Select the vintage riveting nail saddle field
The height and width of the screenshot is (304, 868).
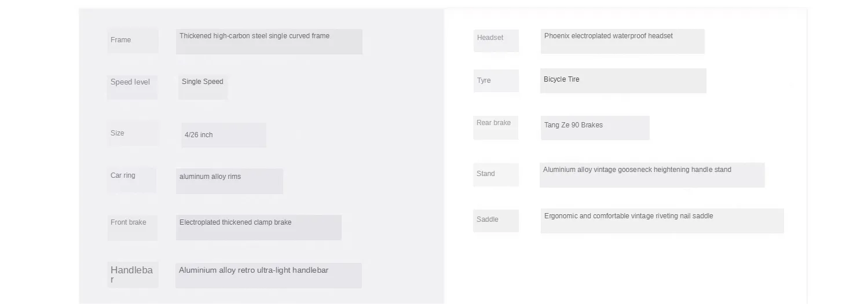(x=662, y=221)
